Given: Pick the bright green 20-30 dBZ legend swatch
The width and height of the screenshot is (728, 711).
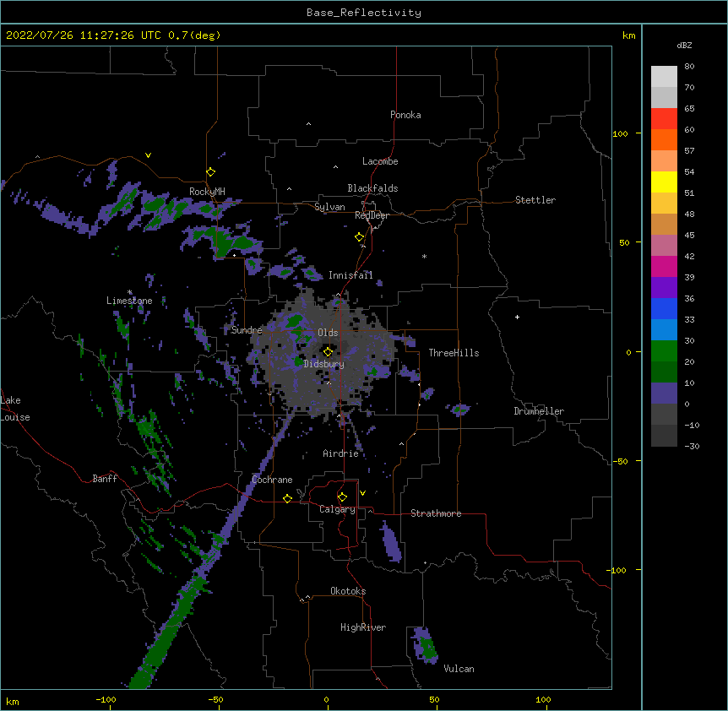Looking at the screenshot, I should click(664, 351).
